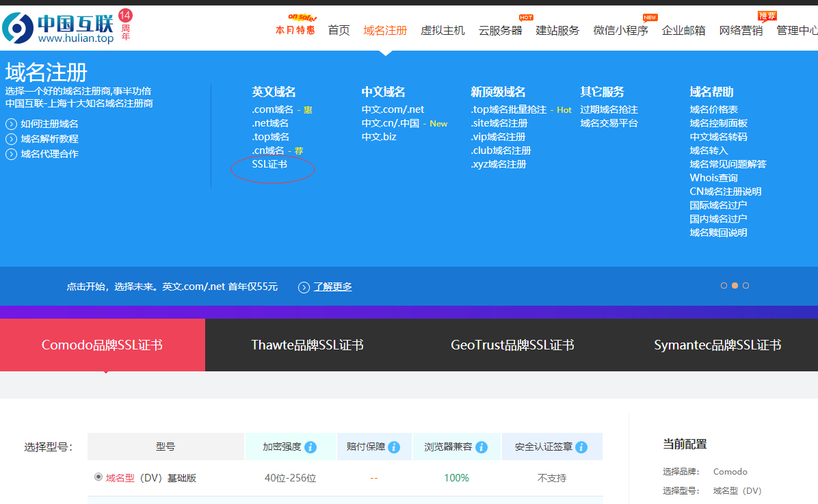Click info icon next to 浏览器兼容
The image size is (818, 504).
click(x=481, y=447)
